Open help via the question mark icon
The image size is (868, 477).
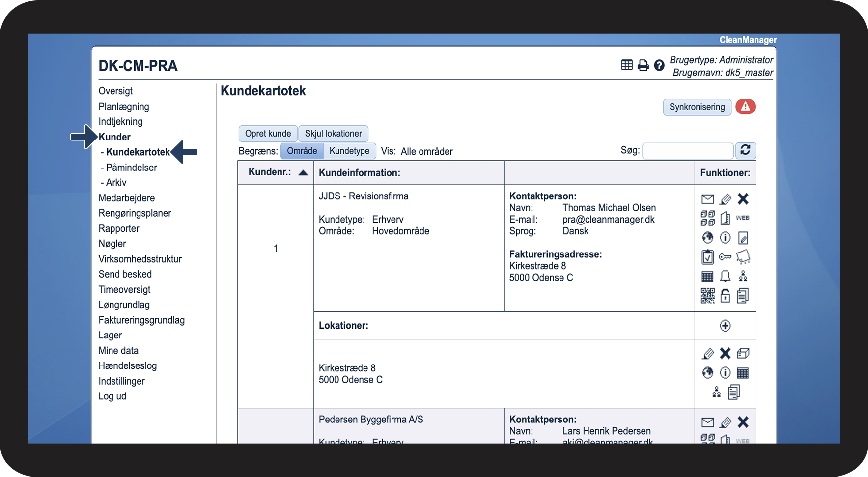click(659, 65)
